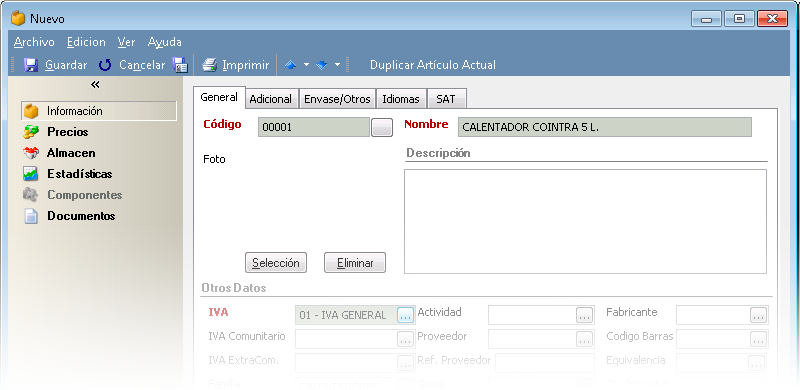800x390 pixels.
Task: Minimize the Nuevo window
Action: [x=707, y=19]
